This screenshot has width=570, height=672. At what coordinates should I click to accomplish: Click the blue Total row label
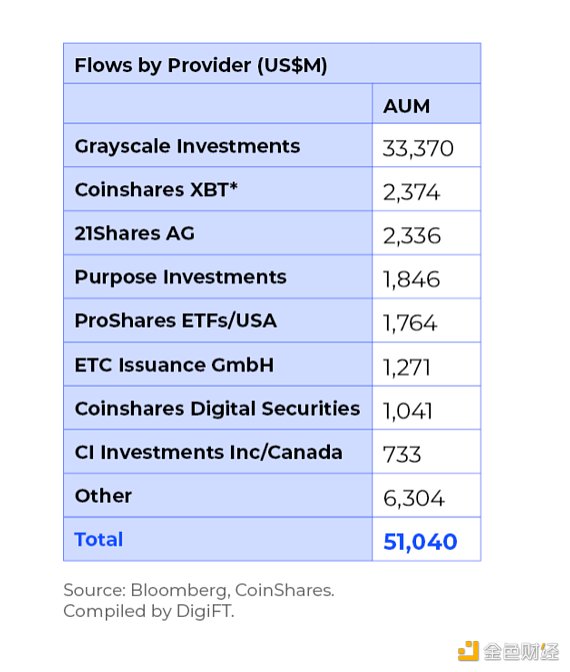pos(99,539)
